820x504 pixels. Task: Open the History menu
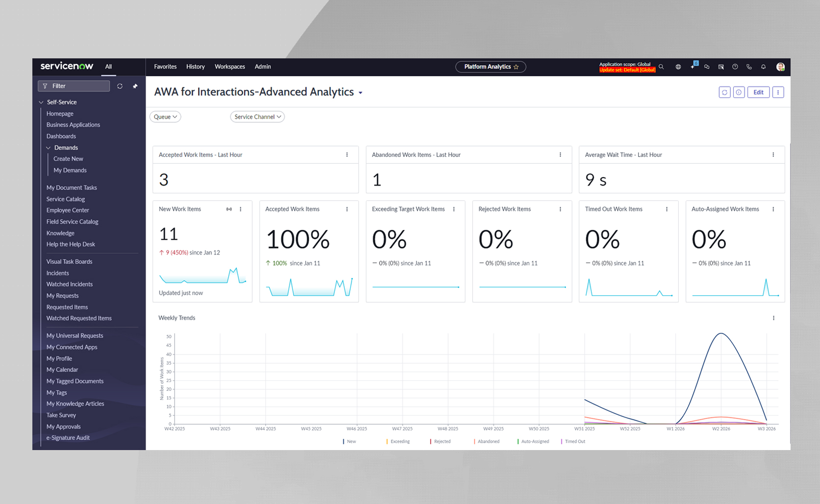pos(195,67)
